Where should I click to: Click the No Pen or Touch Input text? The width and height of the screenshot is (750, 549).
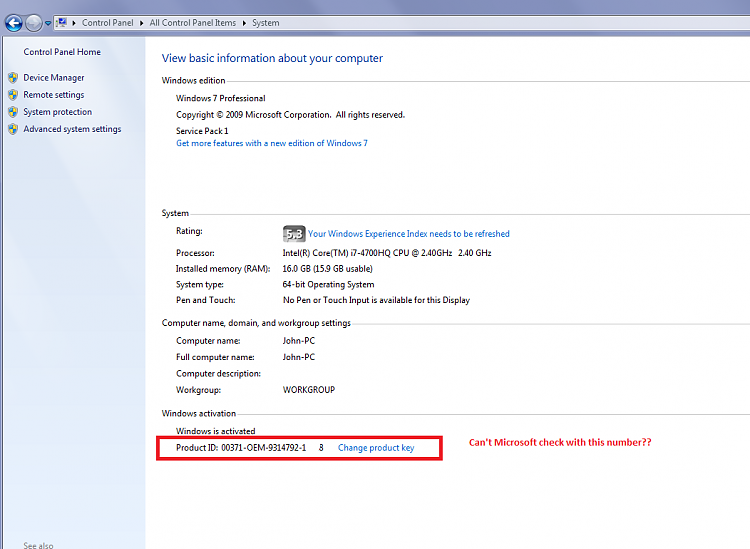376,300
